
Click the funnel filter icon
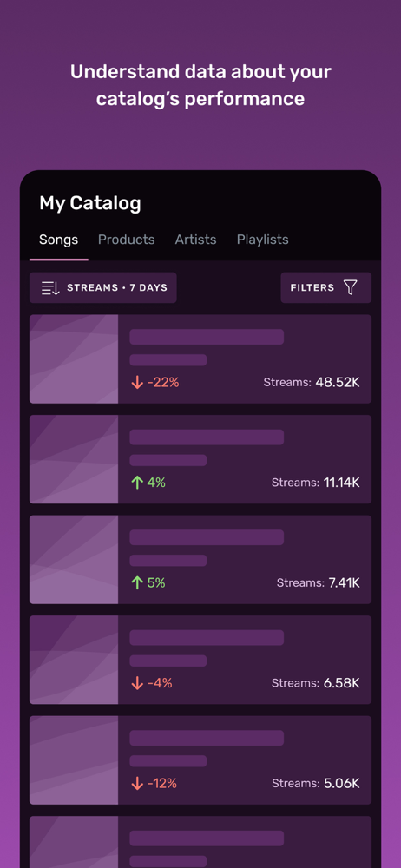tap(350, 287)
